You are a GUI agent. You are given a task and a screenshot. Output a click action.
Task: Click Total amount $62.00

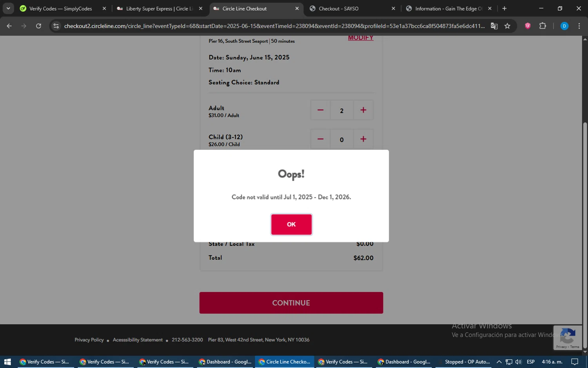tap(363, 258)
